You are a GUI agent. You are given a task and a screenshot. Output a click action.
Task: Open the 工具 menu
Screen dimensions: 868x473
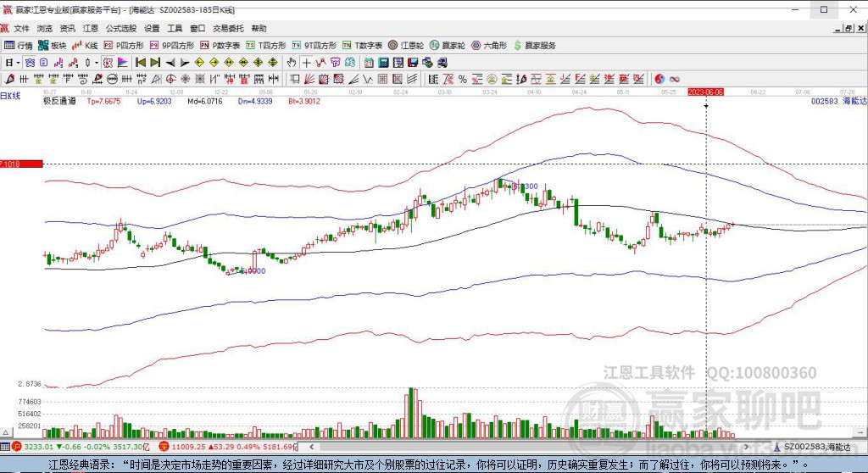point(175,28)
